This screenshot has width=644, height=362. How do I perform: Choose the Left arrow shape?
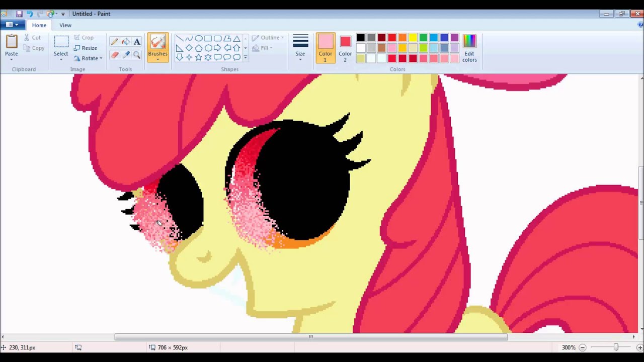point(227,48)
